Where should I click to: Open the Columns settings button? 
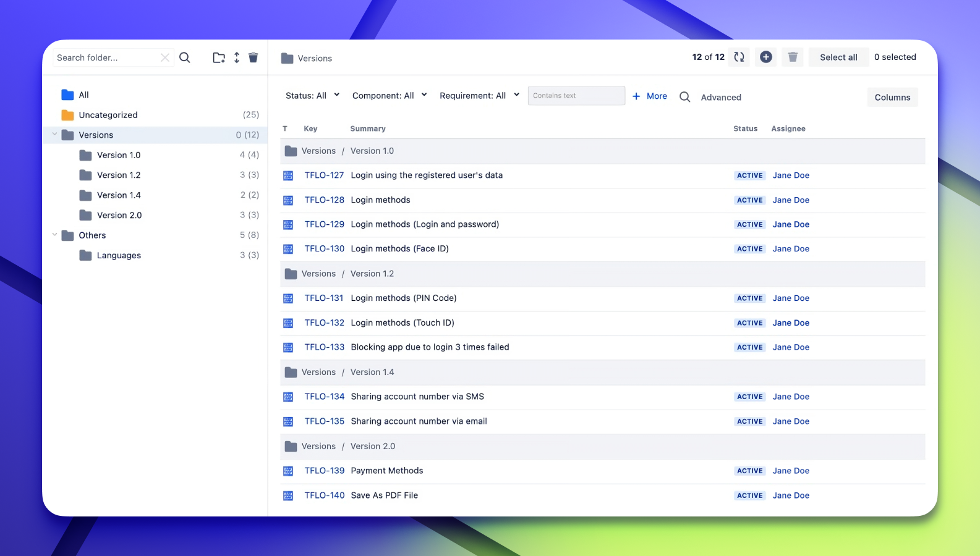pos(892,97)
